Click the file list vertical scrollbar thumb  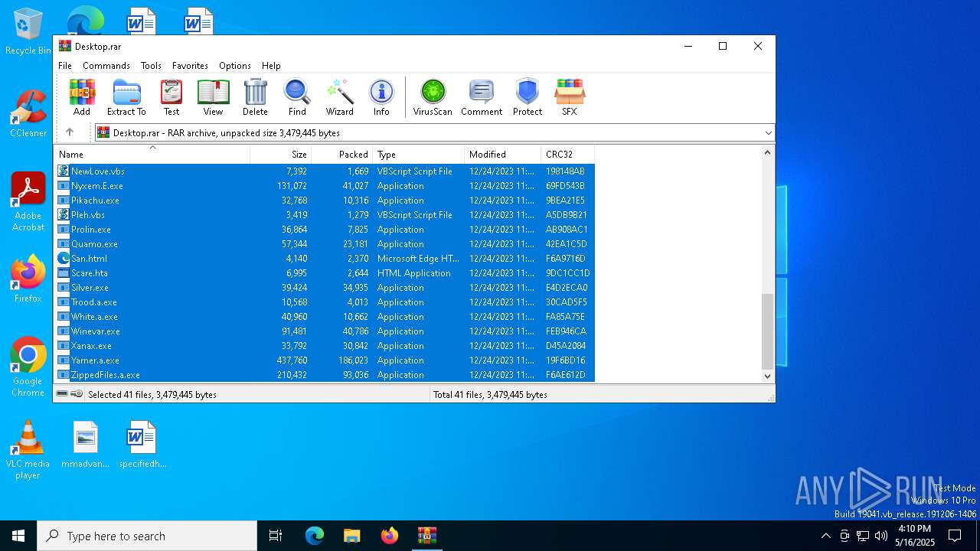click(x=768, y=331)
